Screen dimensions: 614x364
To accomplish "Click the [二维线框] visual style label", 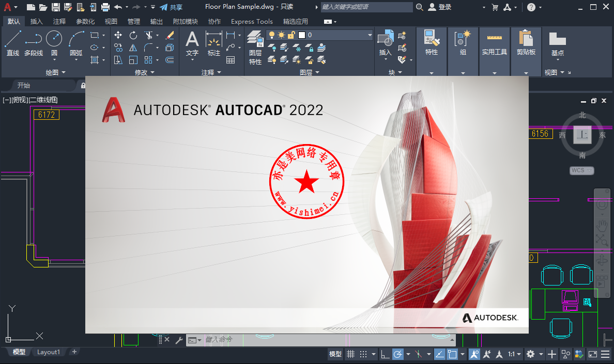I will tap(43, 100).
